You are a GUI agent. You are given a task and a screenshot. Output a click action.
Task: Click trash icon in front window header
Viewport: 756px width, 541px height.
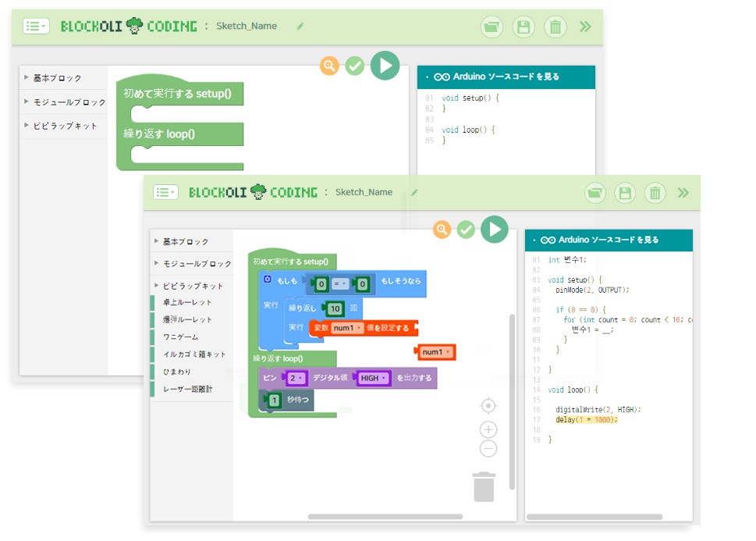655,193
